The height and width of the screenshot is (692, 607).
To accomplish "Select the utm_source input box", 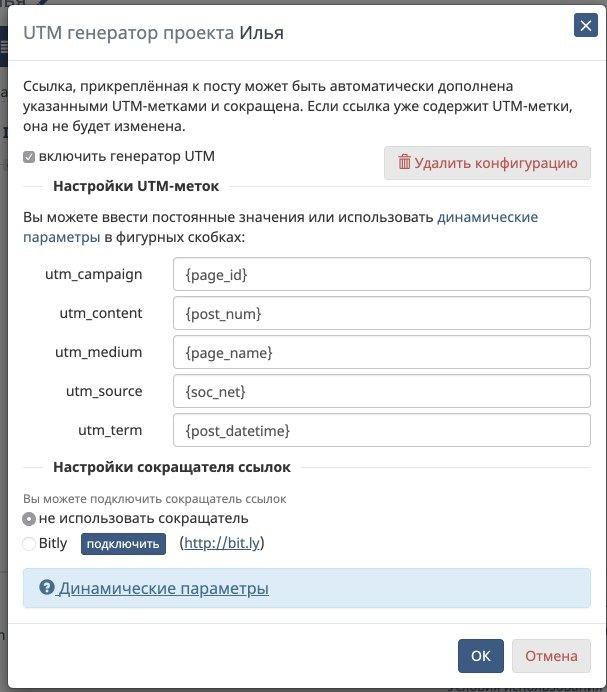I will (x=382, y=391).
